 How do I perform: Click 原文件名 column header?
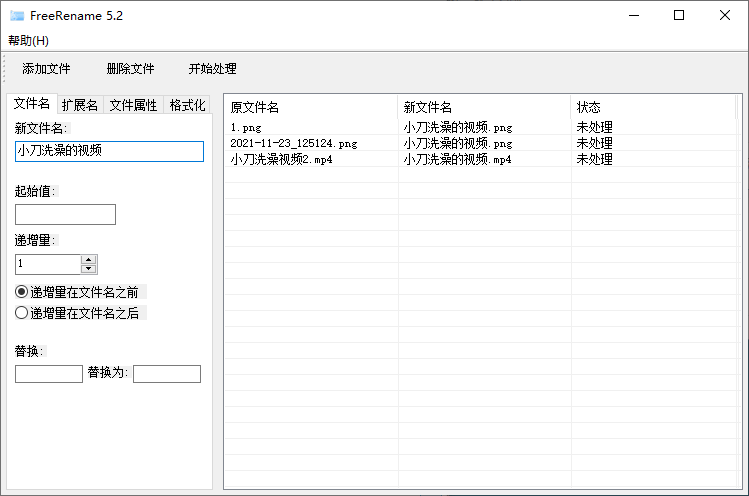pyautogui.click(x=310, y=107)
